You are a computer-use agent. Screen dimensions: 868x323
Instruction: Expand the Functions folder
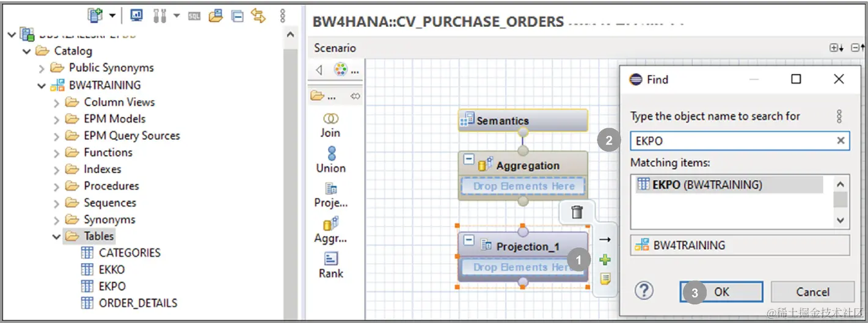tap(57, 153)
